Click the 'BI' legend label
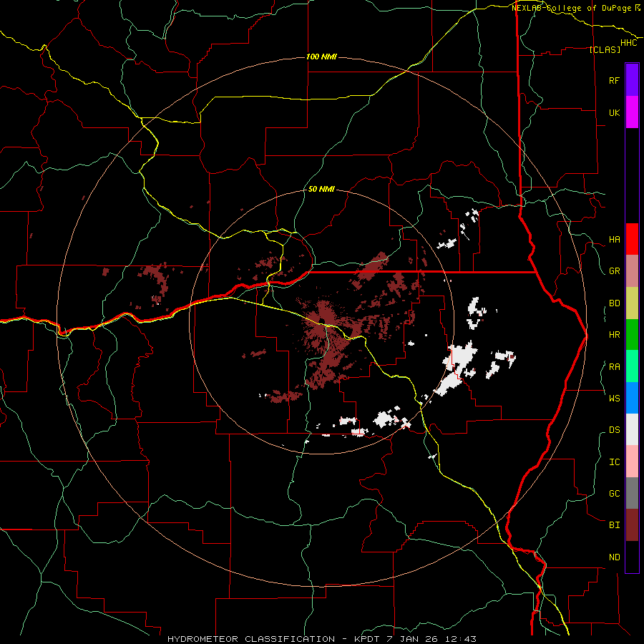The height and width of the screenshot is (644, 644). (614, 525)
